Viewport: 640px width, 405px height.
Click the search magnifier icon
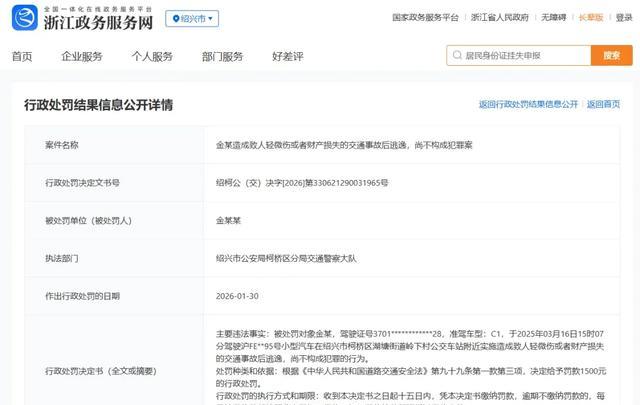pyautogui.click(x=457, y=55)
